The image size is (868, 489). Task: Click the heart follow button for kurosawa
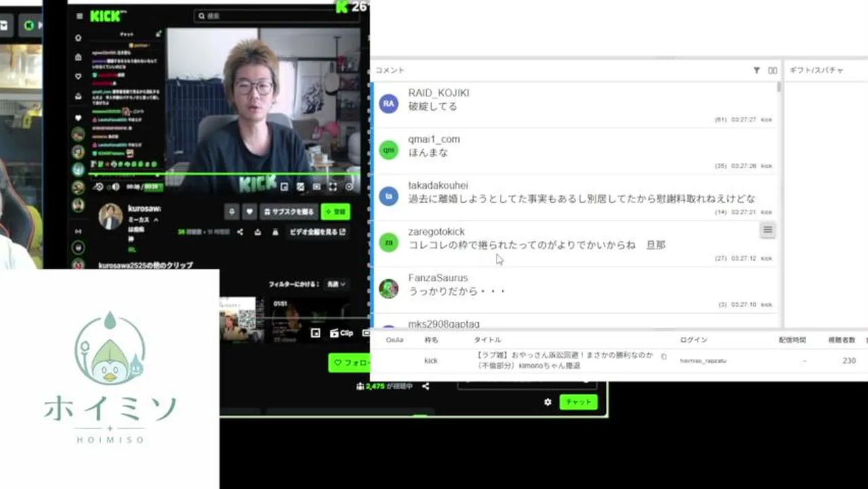pyautogui.click(x=249, y=212)
